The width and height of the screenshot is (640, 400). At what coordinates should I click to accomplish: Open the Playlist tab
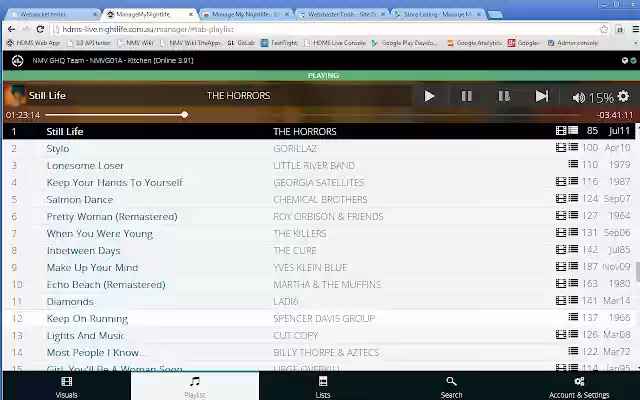pos(195,387)
